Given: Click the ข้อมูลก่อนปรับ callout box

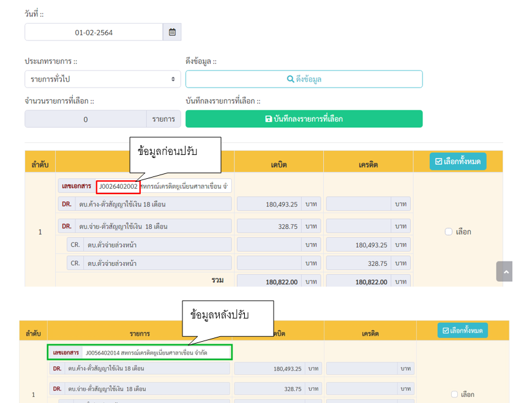Looking at the screenshot, I should (x=174, y=154).
